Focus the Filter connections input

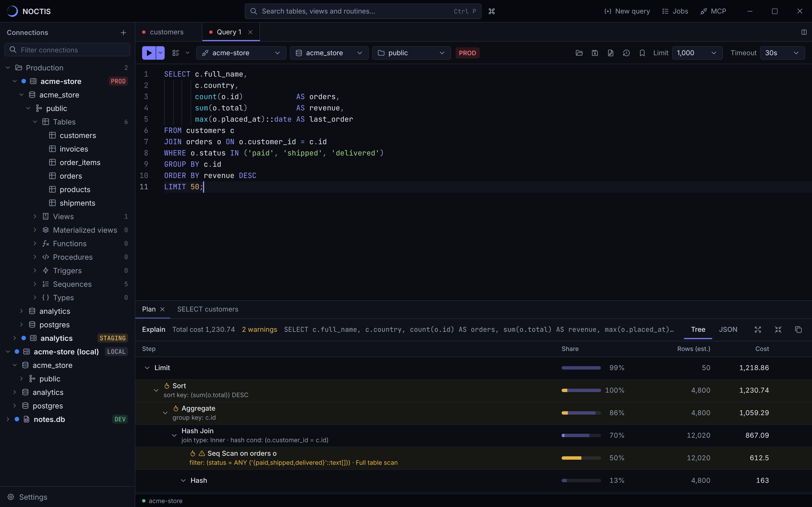(67, 50)
